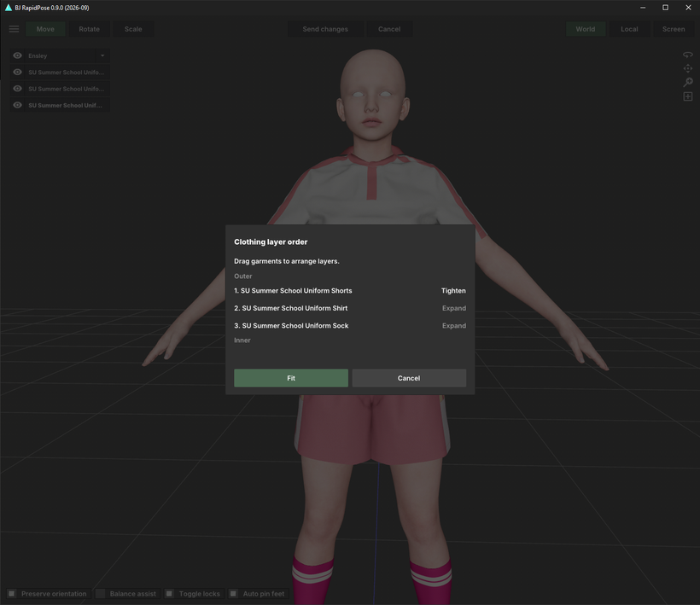The image size is (700, 605).
Task: Click Tighten for Uniform Shorts
Action: tap(453, 290)
